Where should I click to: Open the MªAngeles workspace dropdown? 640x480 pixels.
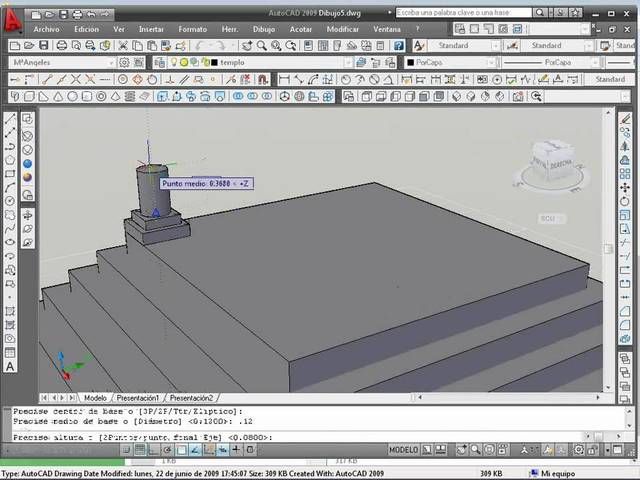point(111,63)
